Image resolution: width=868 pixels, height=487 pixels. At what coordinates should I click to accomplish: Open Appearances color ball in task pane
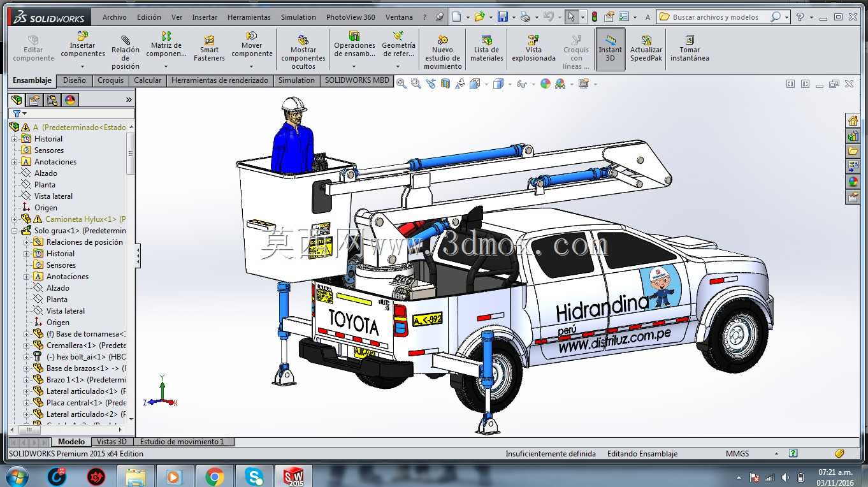[x=853, y=182]
